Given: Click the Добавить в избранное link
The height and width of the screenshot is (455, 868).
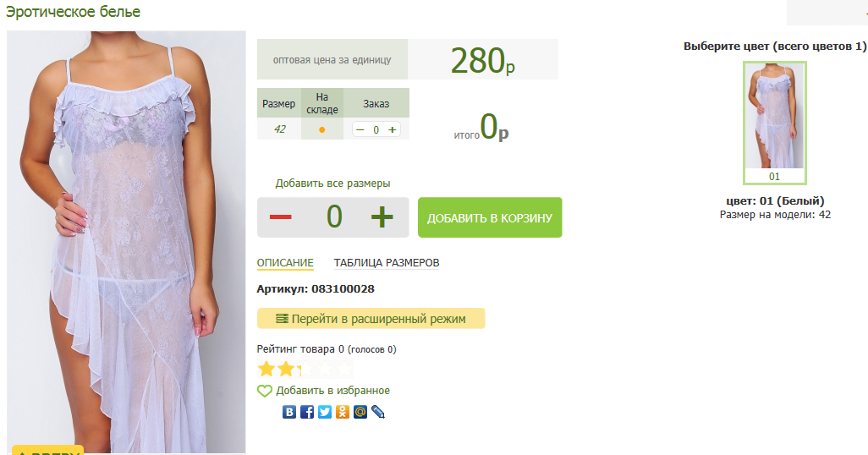Looking at the screenshot, I should tap(332, 391).
